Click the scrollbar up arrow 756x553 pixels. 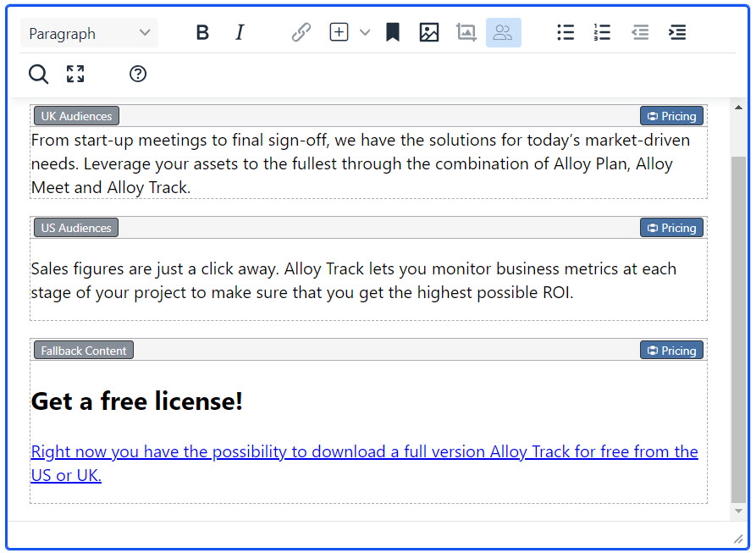[x=738, y=107]
